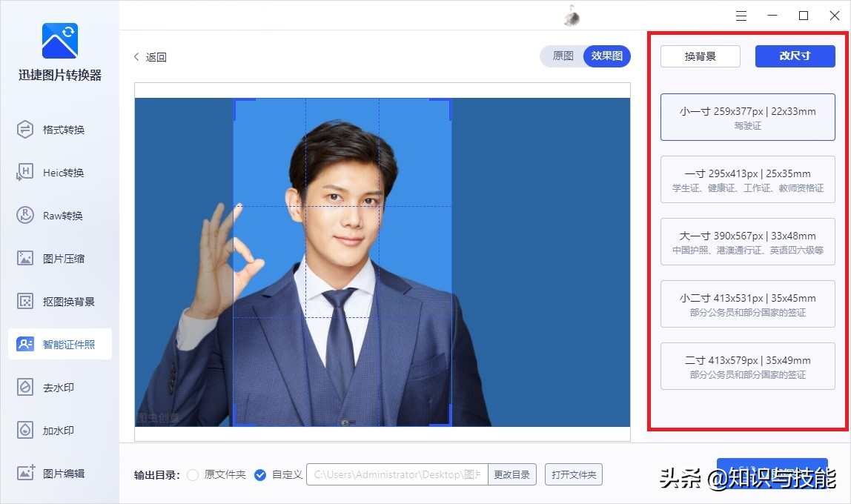
Task: Click the 加水印 add watermark icon
Action: click(25, 430)
